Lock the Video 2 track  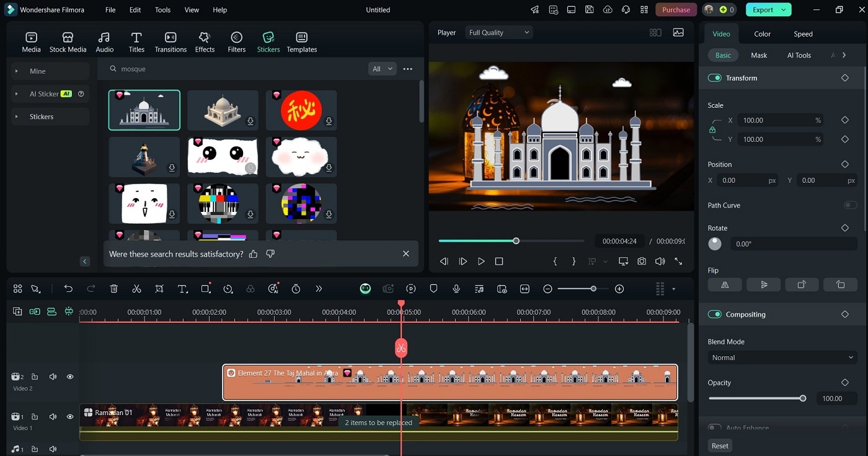point(35,377)
